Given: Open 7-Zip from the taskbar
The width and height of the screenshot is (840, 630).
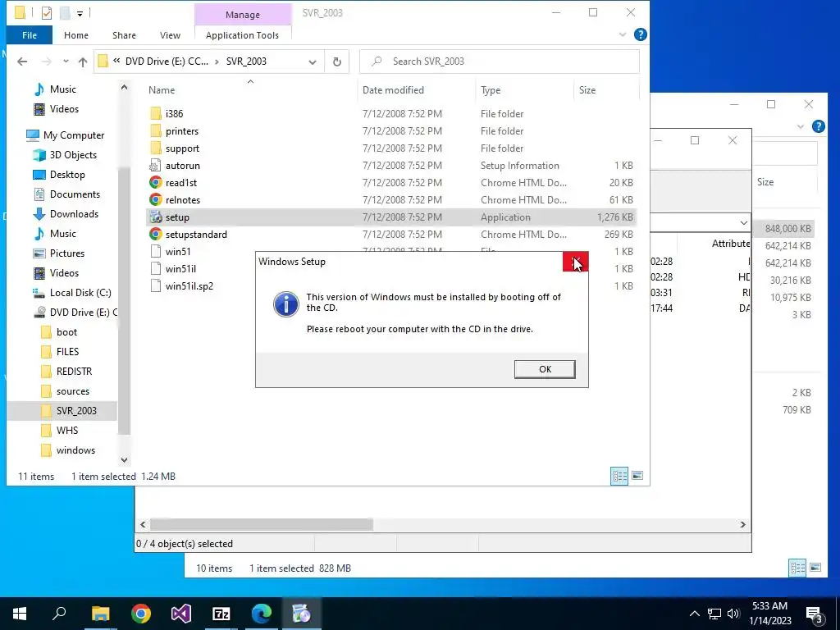Looking at the screenshot, I should 221,614.
